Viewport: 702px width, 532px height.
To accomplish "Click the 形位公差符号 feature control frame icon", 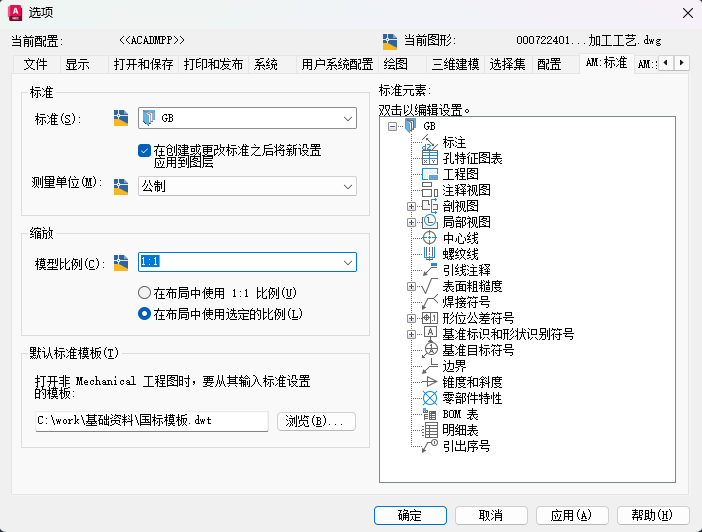I will [x=430, y=318].
